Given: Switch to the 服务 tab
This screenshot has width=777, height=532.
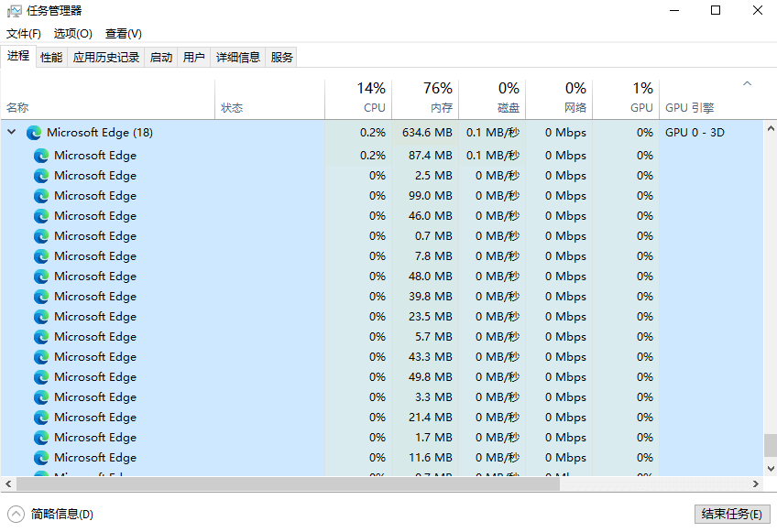Looking at the screenshot, I should click(x=281, y=56).
